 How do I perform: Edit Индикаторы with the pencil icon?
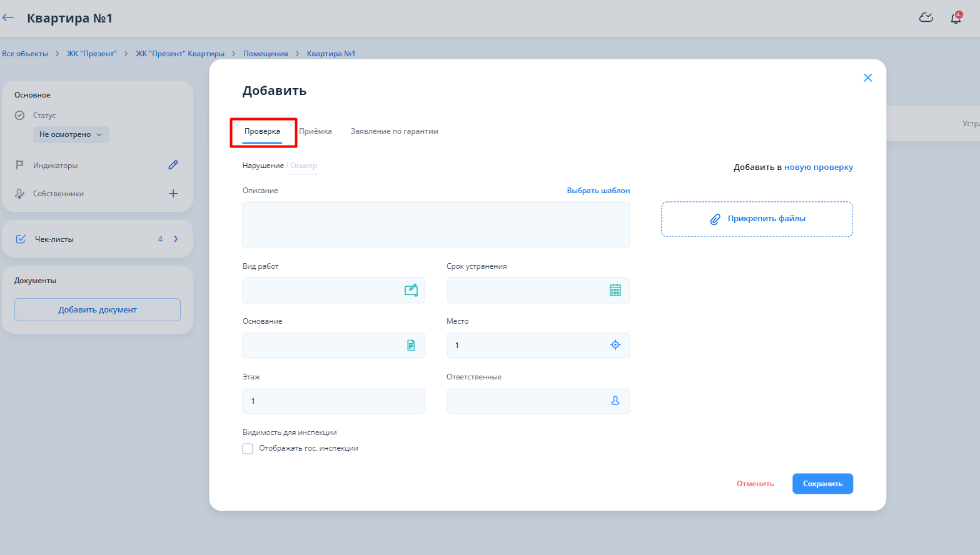(x=173, y=165)
